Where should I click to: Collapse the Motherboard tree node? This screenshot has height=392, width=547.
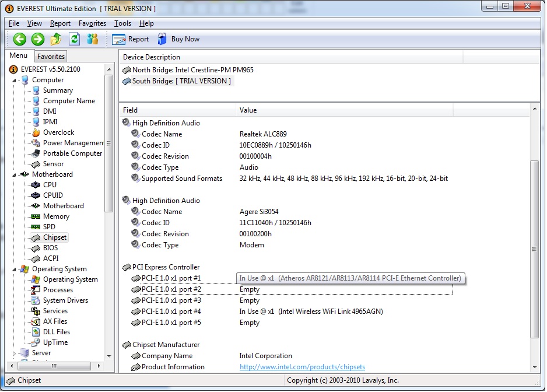tap(14, 174)
